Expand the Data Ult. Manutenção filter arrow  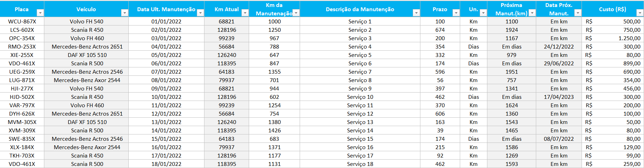(x=200, y=13)
